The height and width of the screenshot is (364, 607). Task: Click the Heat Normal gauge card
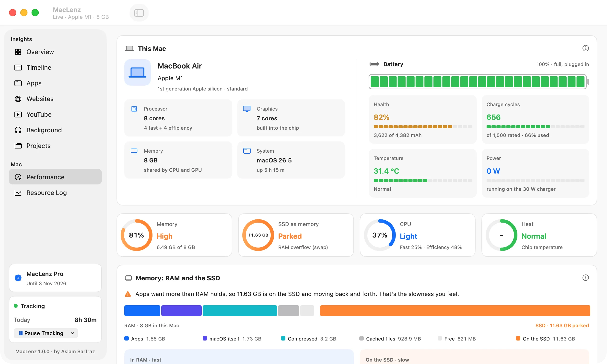tap(539, 235)
